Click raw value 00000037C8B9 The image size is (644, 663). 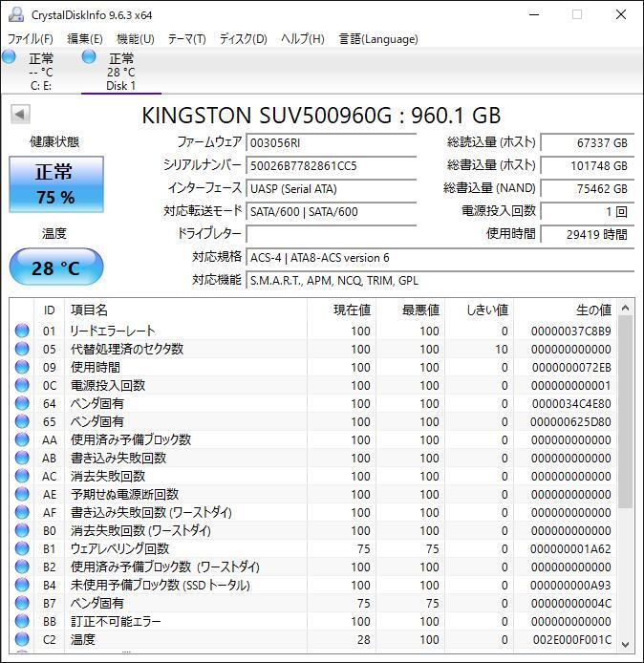[x=570, y=331]
